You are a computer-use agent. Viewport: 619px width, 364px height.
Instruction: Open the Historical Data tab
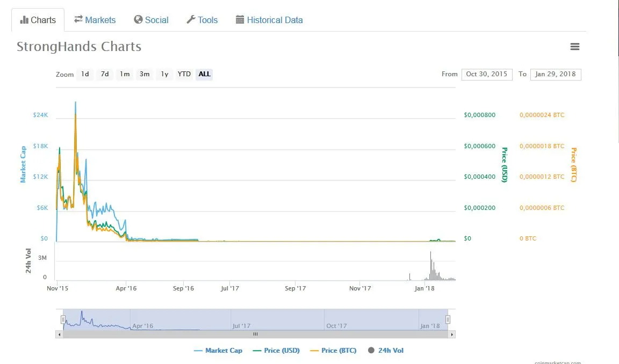point(269,20)
